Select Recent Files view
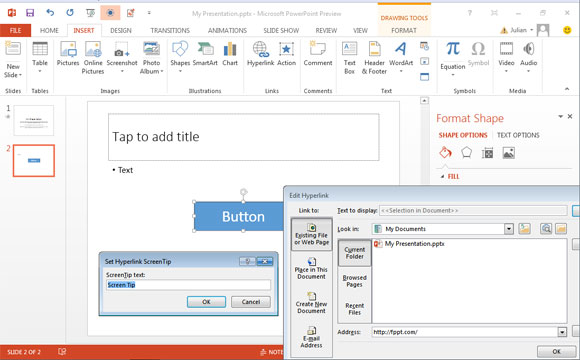 point(354,309)
